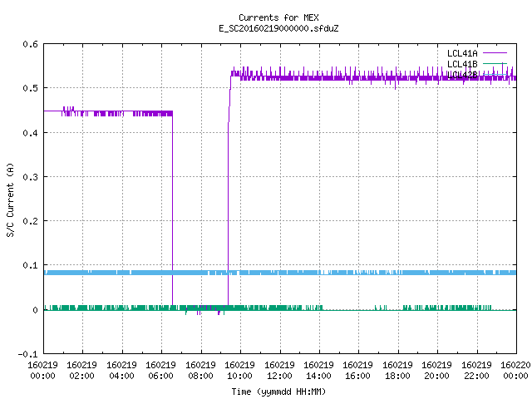The image size is (532, 399).
Task: Click the chart title 'Currents for MEX'
Action: [278, 17]
